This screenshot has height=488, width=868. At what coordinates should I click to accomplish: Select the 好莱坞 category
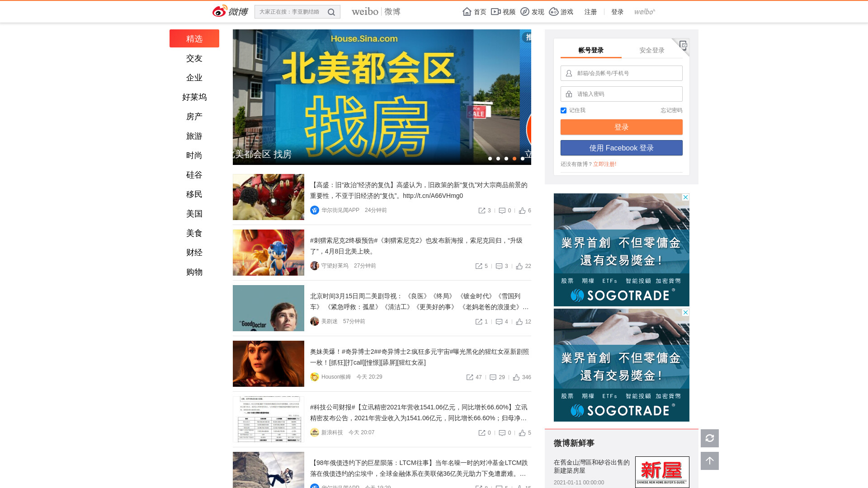194,97
